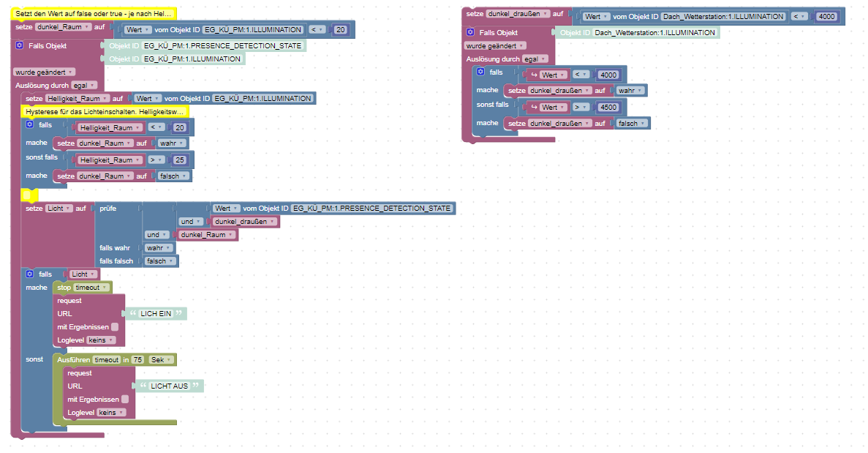Open falls falsch value dropdown in prüfe block
868x453 pixels.
[x=160, y=261]
